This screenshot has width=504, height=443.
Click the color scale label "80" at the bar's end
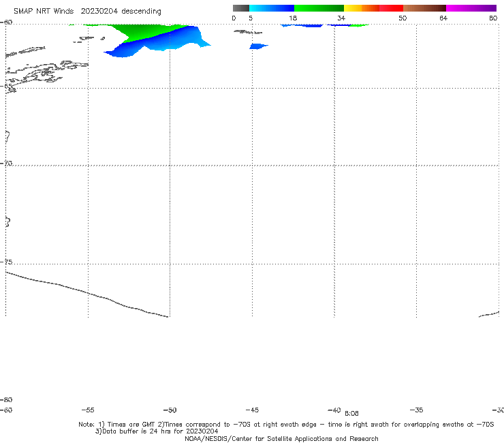pos(493,18)
